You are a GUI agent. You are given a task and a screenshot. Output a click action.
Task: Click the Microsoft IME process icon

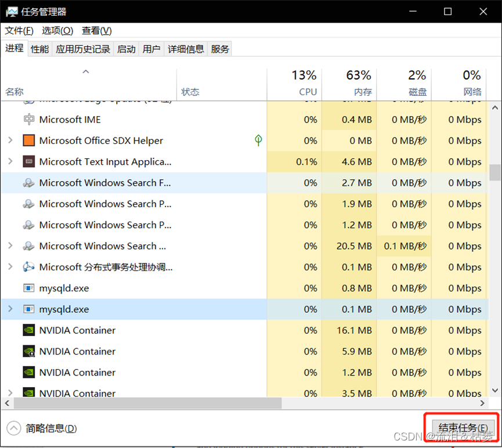click(x=29, y=120)
